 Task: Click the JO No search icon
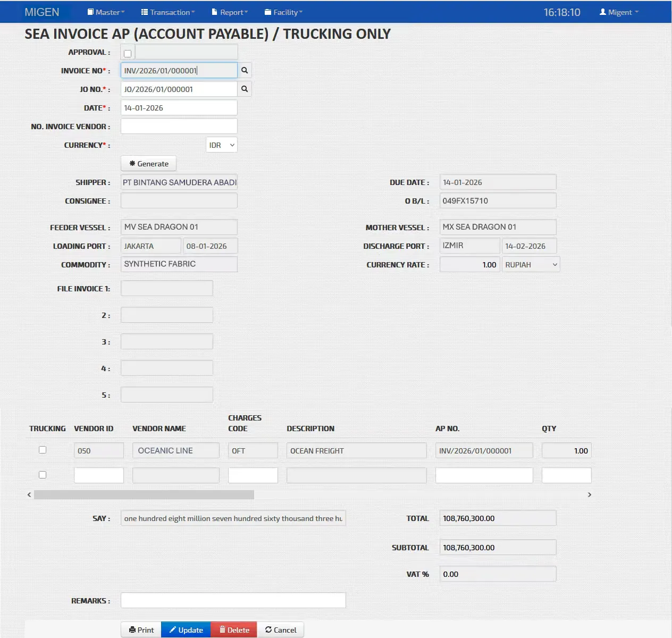click(x=245, y=89)
